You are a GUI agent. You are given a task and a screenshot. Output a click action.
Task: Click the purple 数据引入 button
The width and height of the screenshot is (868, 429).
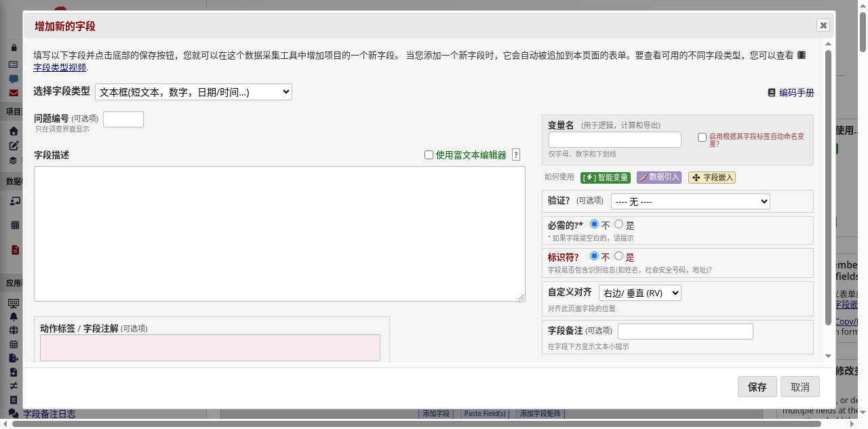659,178
